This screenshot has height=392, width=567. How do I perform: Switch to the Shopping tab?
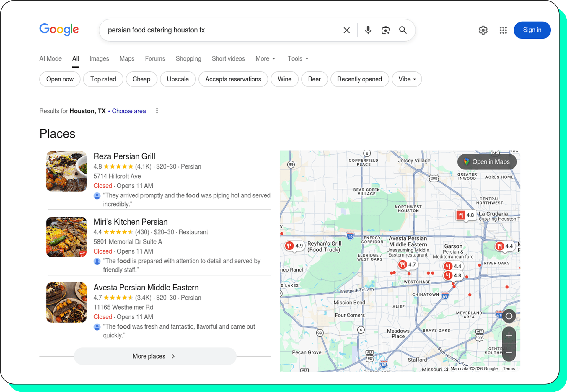tap(188, 59)
